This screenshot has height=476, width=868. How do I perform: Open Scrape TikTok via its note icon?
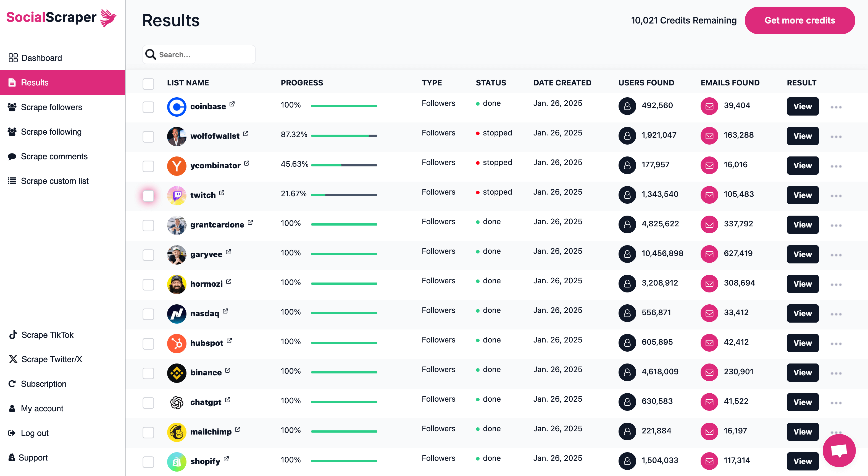click(12, 335)
